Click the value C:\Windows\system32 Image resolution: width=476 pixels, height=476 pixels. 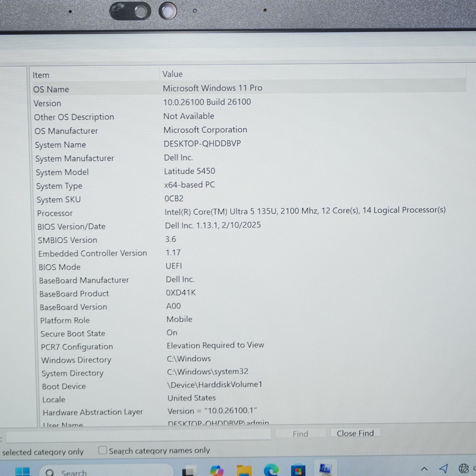pyautogui.click(x=207, y=372)
